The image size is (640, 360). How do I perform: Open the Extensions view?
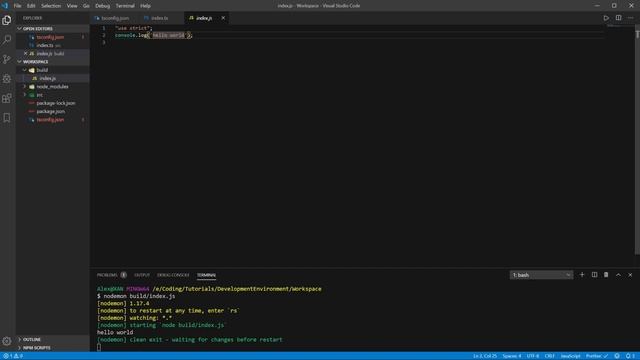tap(7, 98)
